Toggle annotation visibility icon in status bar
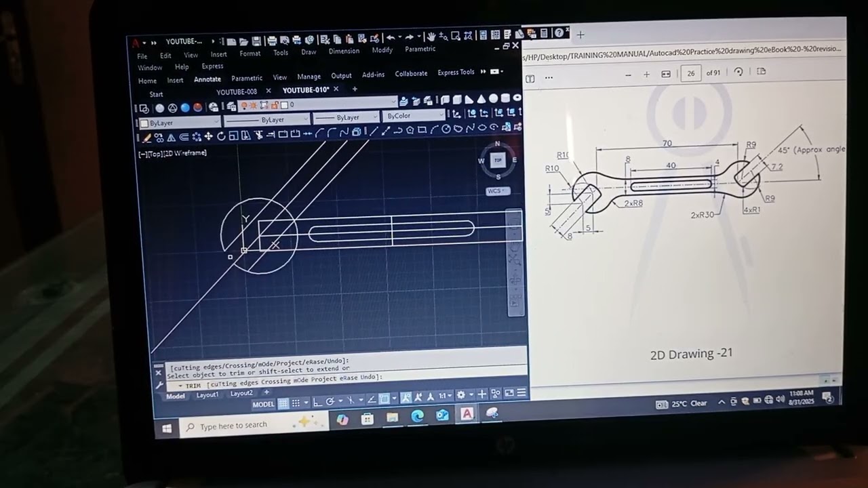 click(x=406, y=397)
